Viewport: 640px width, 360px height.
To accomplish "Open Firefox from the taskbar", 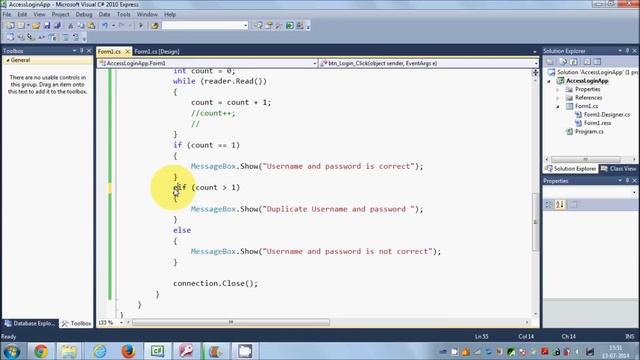I will 128,351.
